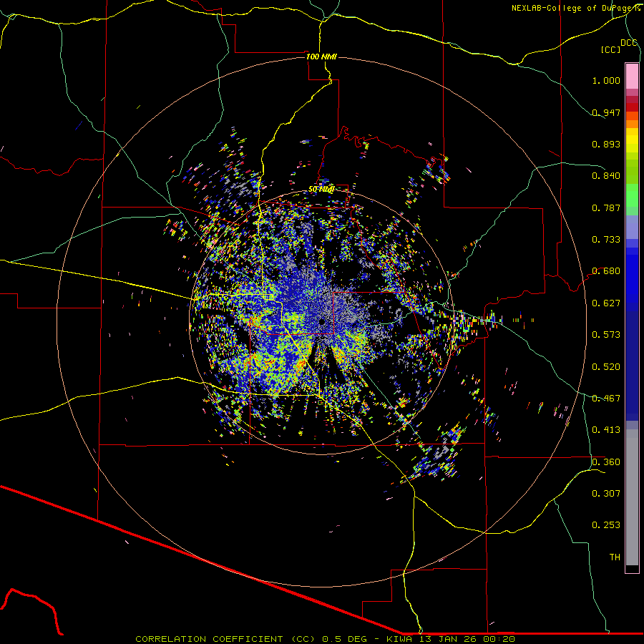Click the 0.413 scale value

(x=606, y=429)
